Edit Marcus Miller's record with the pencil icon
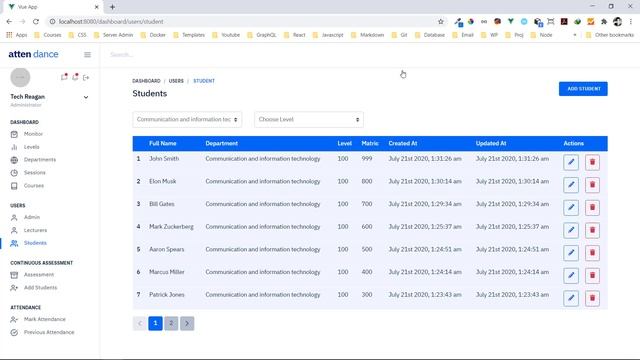This screenshot has height=360, width=640. 571,276
